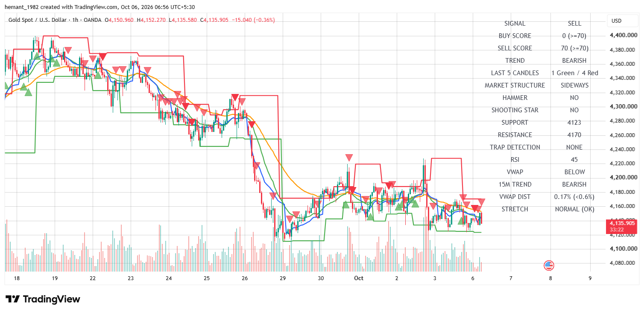Click the NONE trap detection value
644x313 pixels.
point(574,147)
